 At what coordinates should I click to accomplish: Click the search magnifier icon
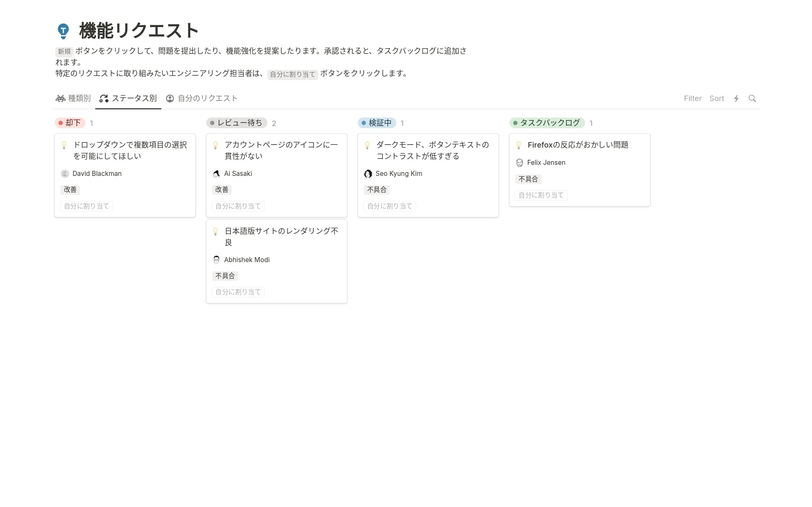pos(752,99)
